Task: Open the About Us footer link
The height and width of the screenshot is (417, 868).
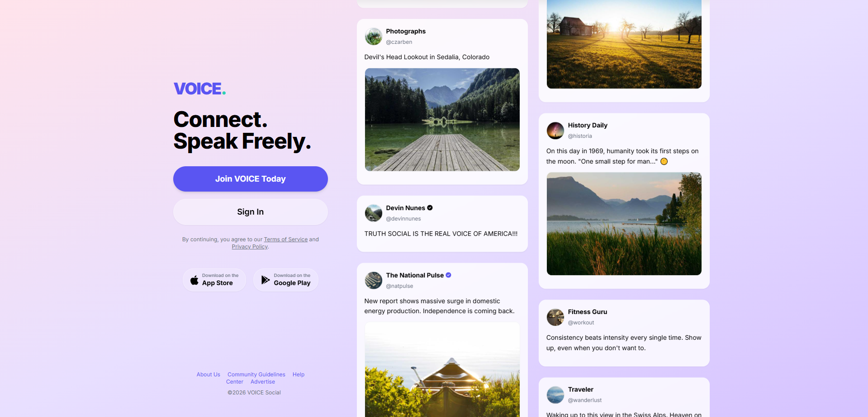Action: (x=209, y=375)
